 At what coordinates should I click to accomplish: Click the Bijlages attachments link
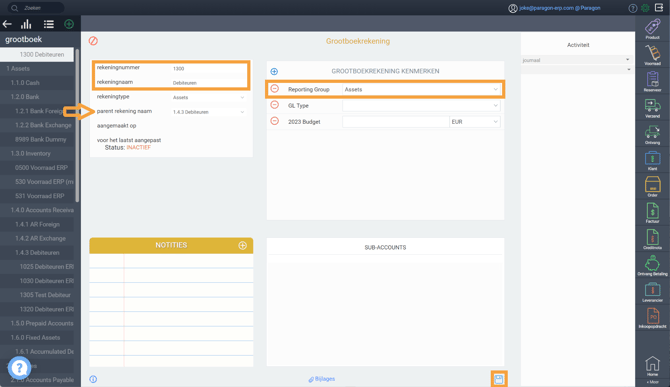[x=322, y=379]
